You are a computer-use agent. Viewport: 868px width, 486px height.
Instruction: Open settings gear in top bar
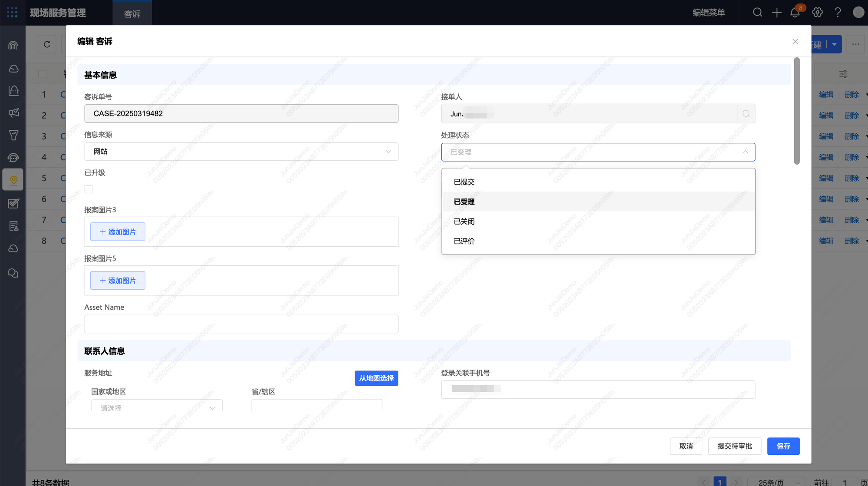817,13
